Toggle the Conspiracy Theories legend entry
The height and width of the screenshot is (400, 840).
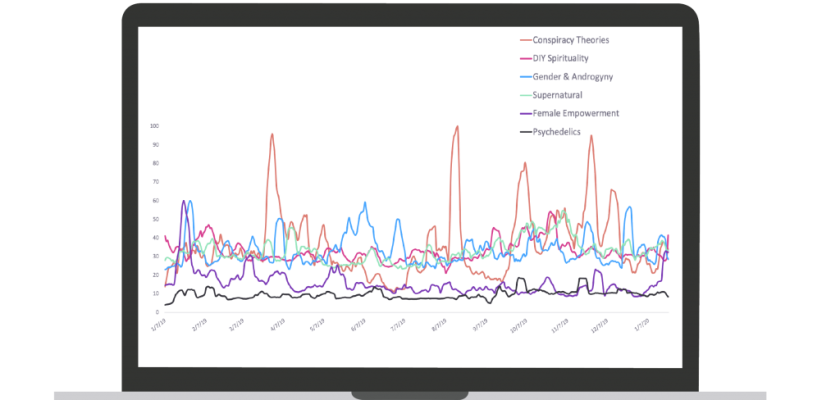(x=571, y=40)
